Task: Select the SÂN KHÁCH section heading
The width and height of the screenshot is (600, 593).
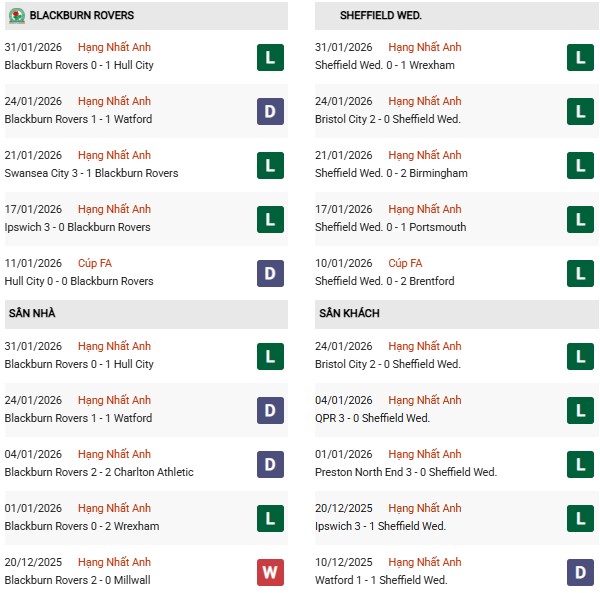Action: 350,314
